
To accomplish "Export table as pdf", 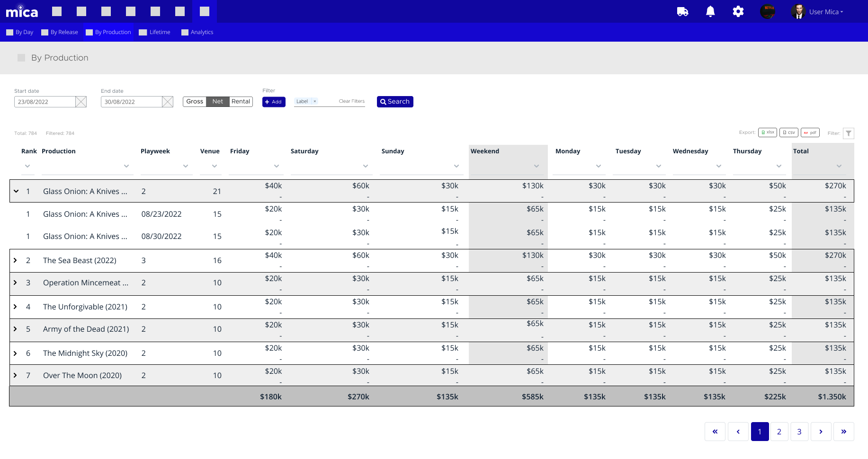I will [x=810, y=132].
